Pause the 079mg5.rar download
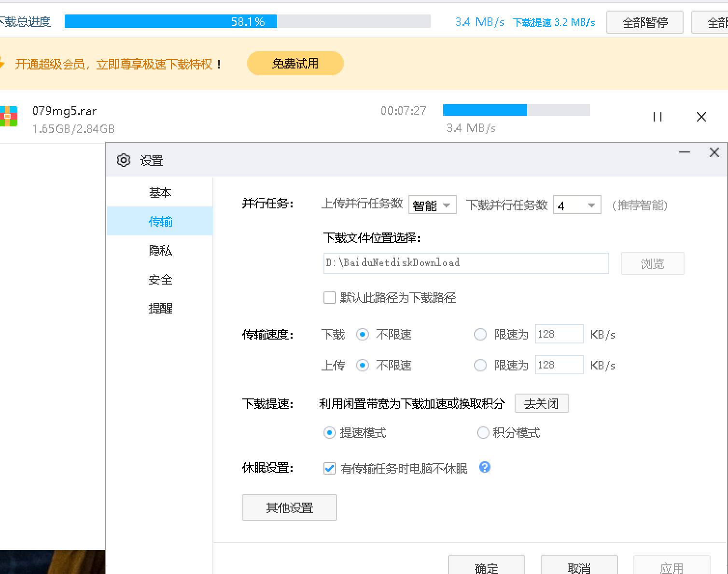The image size is (728, 574). click(x=658, y=117)
